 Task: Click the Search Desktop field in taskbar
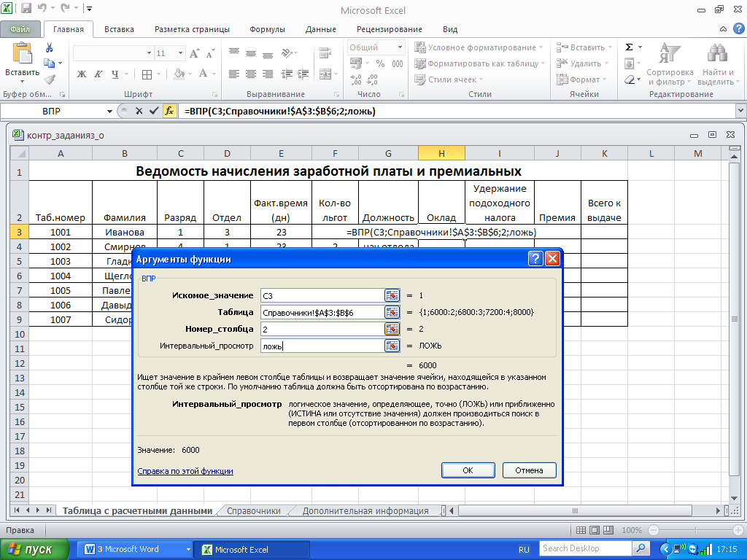[586, 548]
